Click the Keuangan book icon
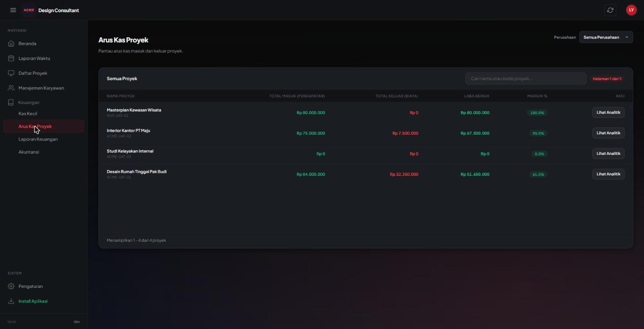The height and width of the screenshot is (329, 644). (x=11, y=102)
